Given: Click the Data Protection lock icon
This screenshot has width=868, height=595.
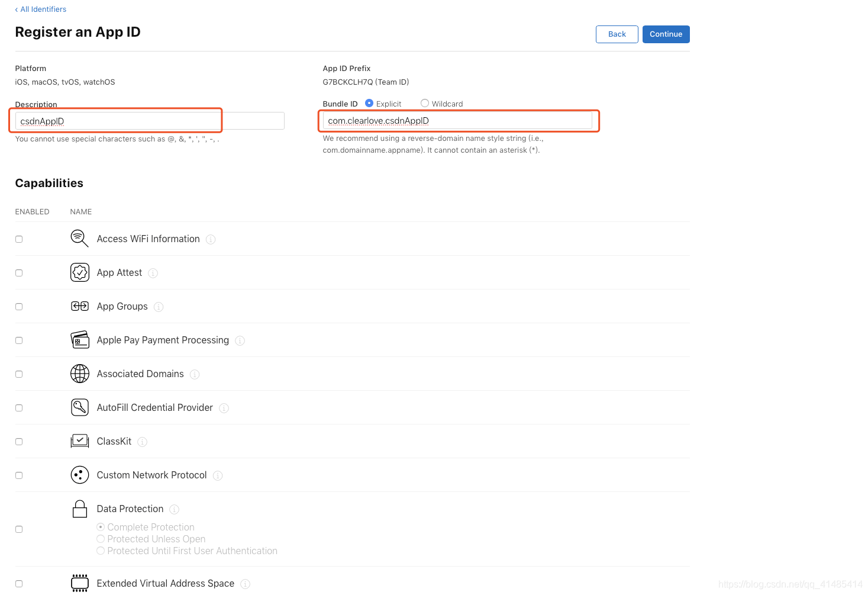Looking at the screenshot, I should [x=79, y=509].
